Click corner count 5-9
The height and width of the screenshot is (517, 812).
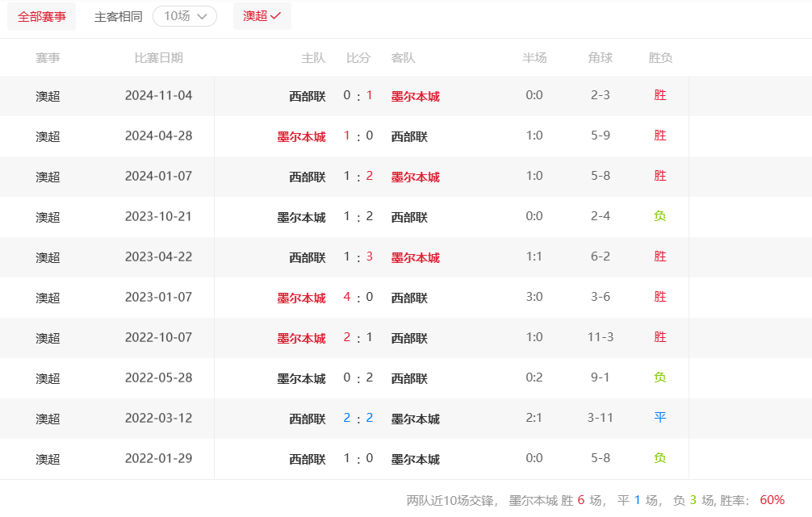(x=601, y=136)
